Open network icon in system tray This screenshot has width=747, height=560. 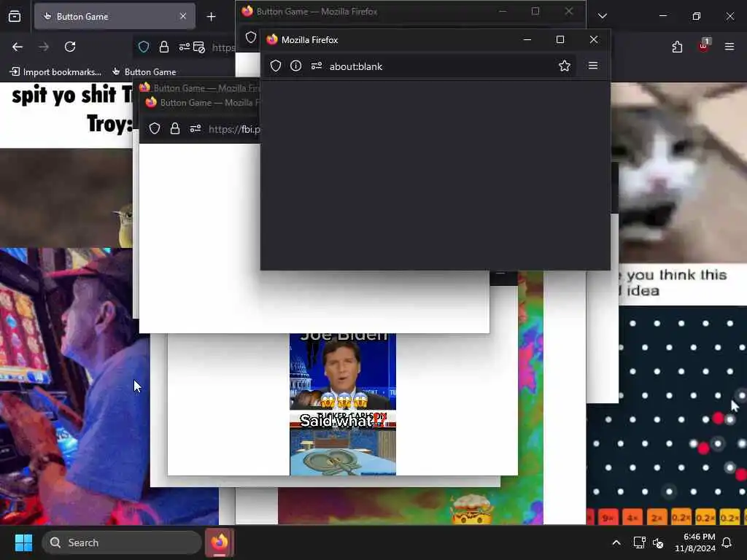(x=639, y=542)
